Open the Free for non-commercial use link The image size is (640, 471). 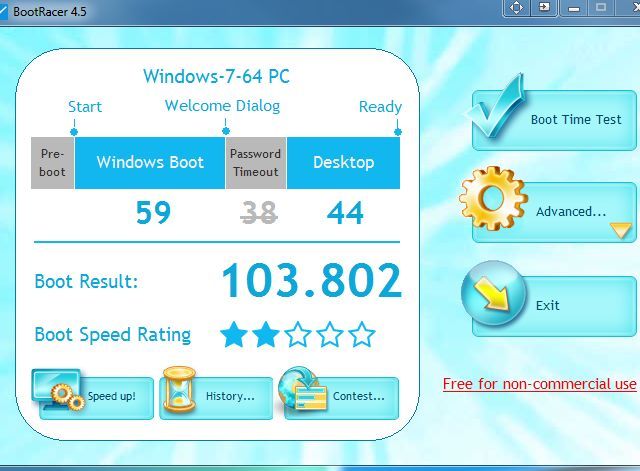tap(540, 384)
